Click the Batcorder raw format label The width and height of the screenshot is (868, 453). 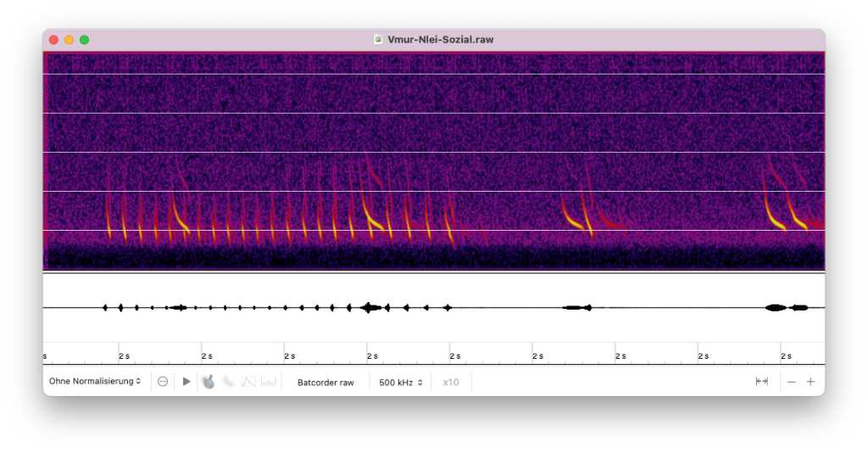point(325,383)
